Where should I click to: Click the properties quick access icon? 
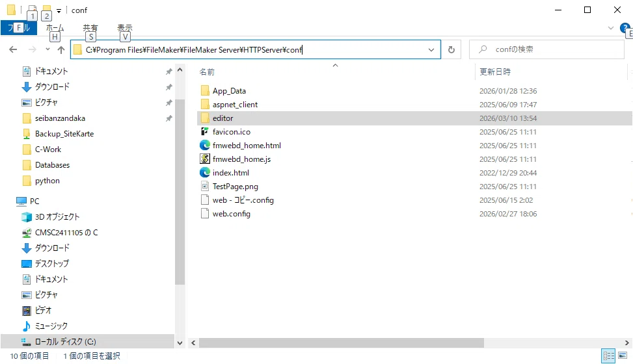click(x=33, y=10)
